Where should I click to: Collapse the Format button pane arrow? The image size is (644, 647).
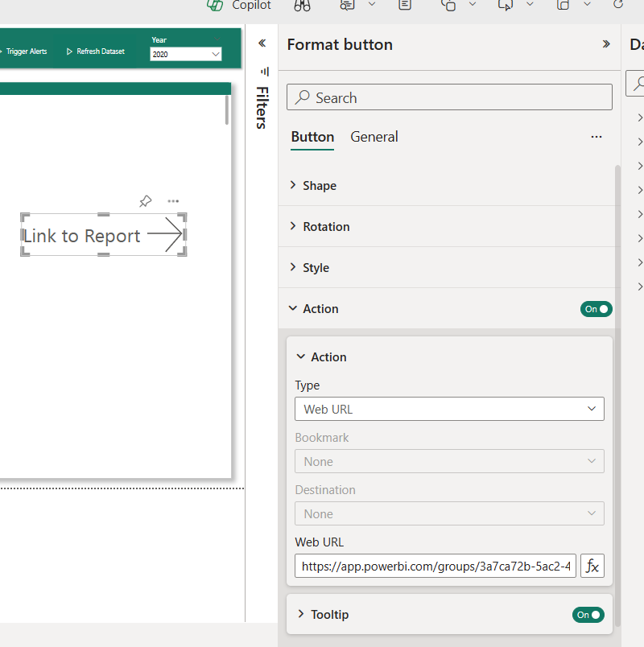tap(606, 45)
